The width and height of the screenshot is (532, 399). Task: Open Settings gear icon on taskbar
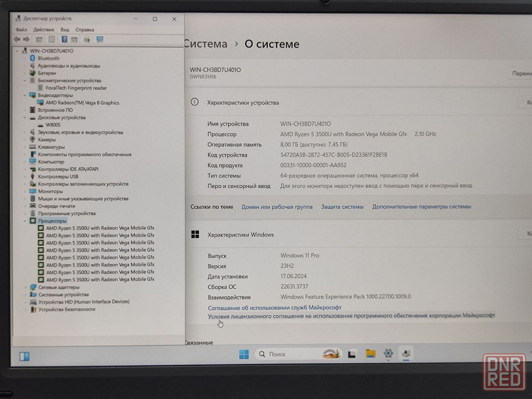pyautogui.click(x=388, y=354)
